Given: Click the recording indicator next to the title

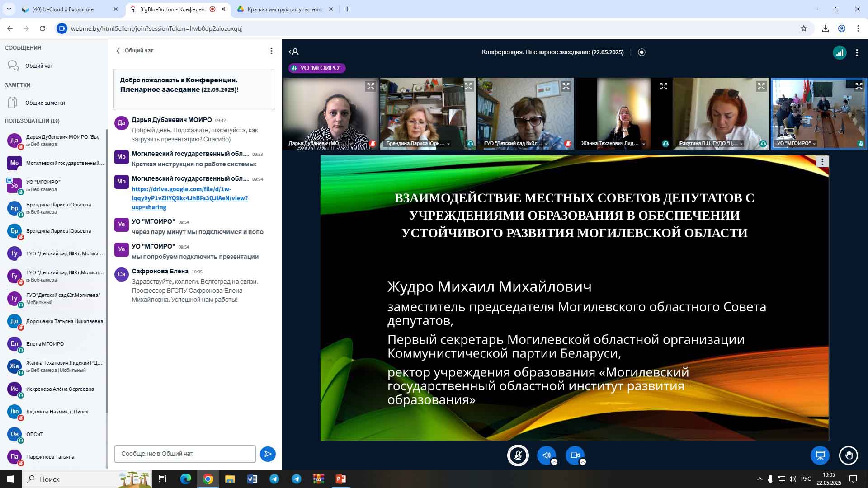Looking at the screenshot, I should click(642, 52).
